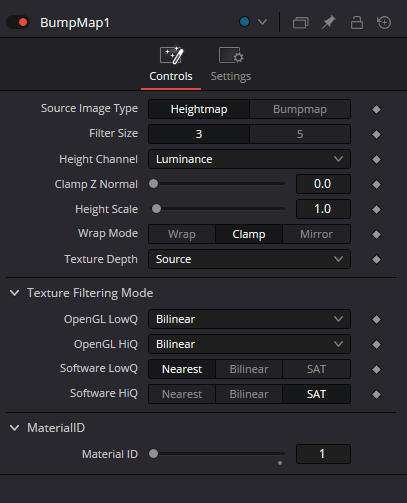Set Wrap Mode to Wrap
The height and width of the screenshot is (503, 407).
pos(182,234)
